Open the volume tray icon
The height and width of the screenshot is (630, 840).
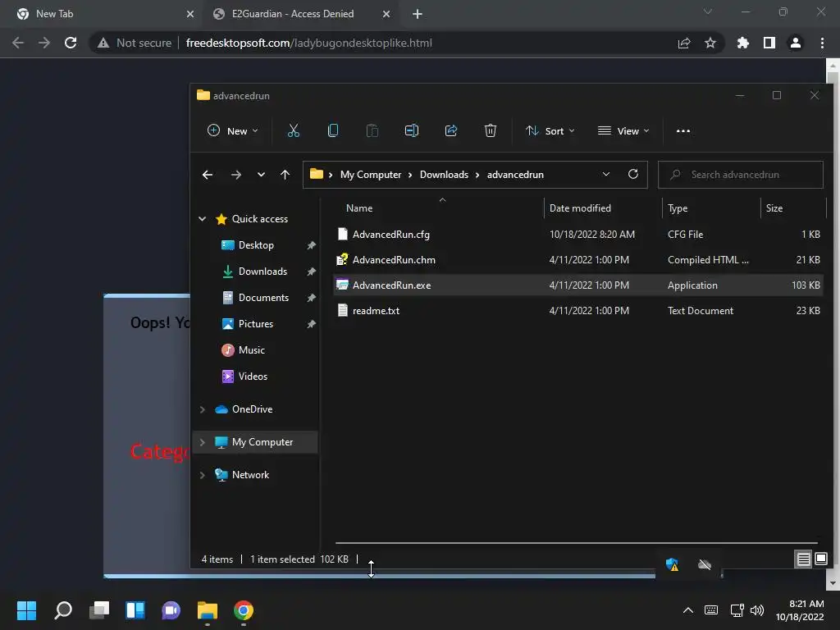[x=757, y=610]
